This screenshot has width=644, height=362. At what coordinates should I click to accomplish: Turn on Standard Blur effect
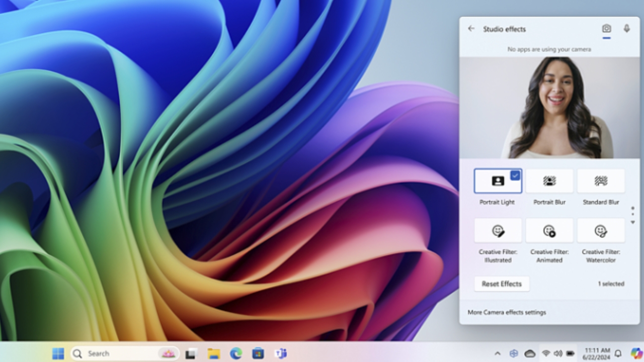tap(601, 181)
